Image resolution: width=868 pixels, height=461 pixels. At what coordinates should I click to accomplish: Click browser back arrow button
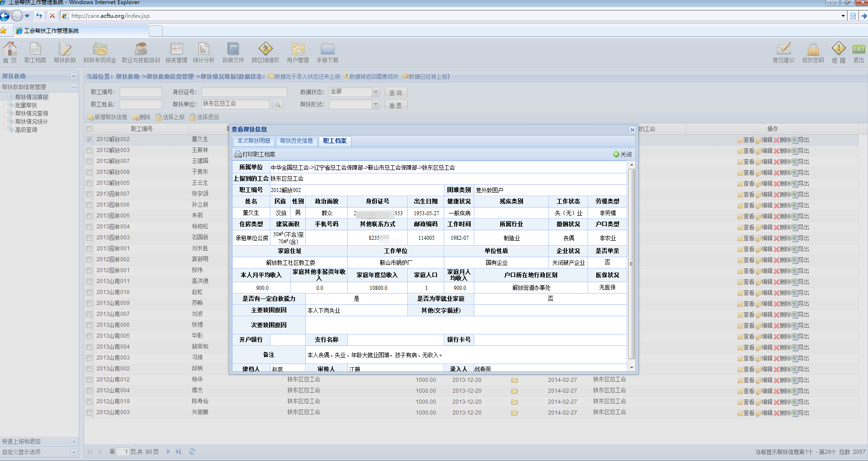5,15
